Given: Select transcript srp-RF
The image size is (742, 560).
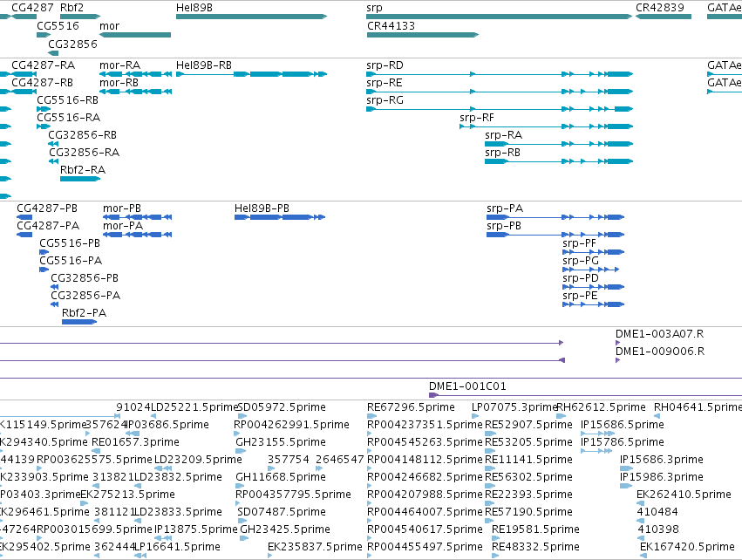Looking at the screenshot, I should [x=477, y=118].
